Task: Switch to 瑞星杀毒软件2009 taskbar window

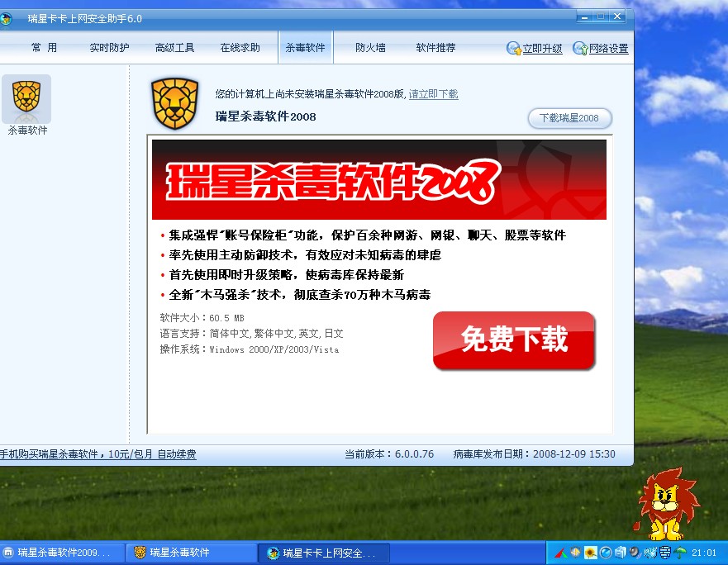Action: click(63, 553)
